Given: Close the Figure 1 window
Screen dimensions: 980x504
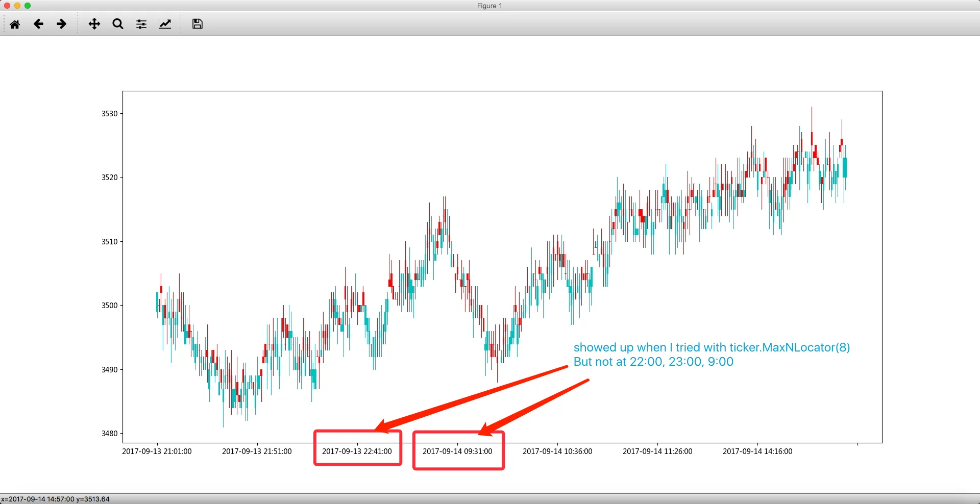Looking at the screenshot, I should tap(7, 6).
